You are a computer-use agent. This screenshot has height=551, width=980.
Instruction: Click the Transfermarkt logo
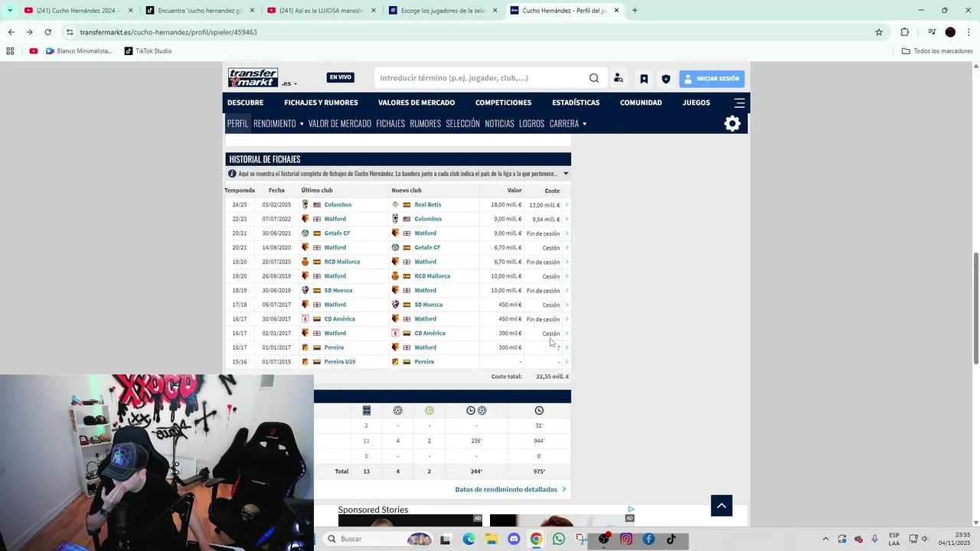click(253, 77)
